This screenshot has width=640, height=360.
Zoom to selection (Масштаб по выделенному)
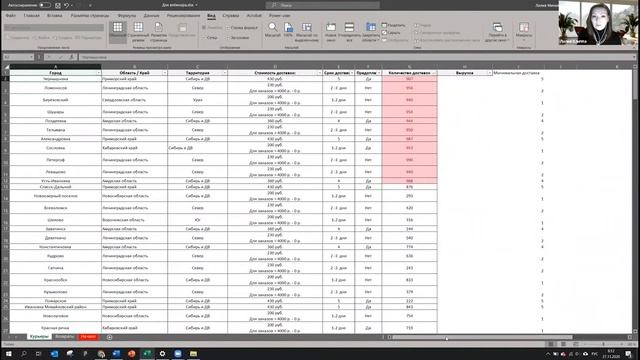click(x=307, y=32)
